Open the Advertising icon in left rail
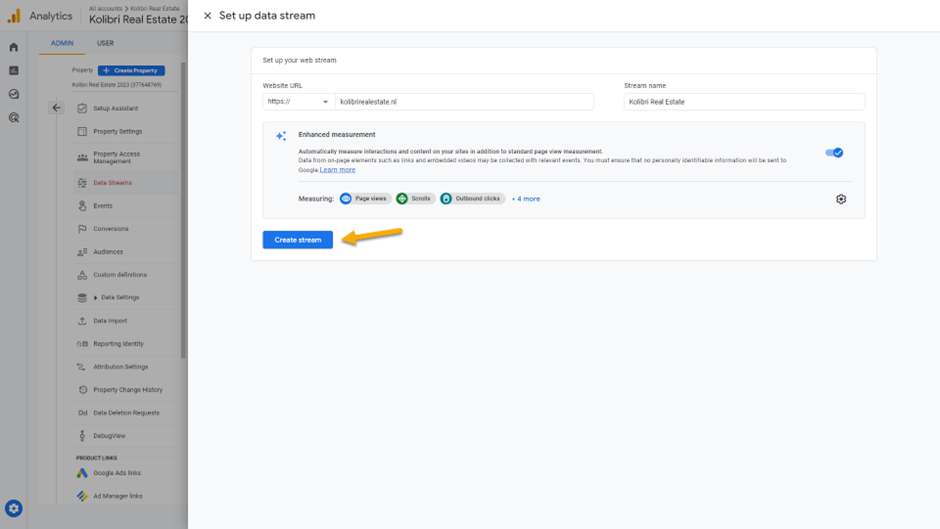The image size is (940, 529). 14,118
